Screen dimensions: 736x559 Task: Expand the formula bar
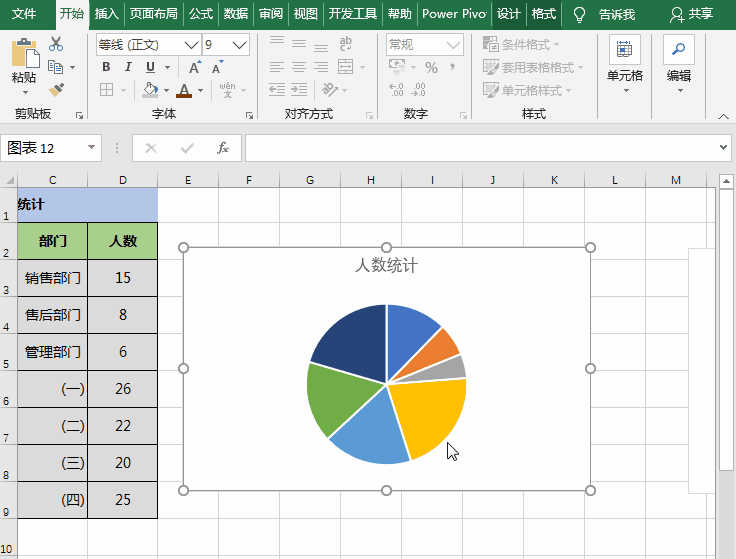[723, 148]
